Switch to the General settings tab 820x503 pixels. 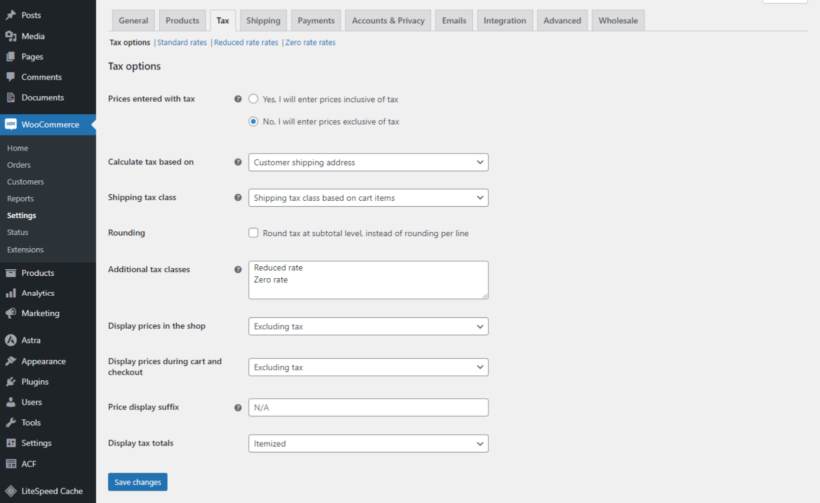[133, 20]
